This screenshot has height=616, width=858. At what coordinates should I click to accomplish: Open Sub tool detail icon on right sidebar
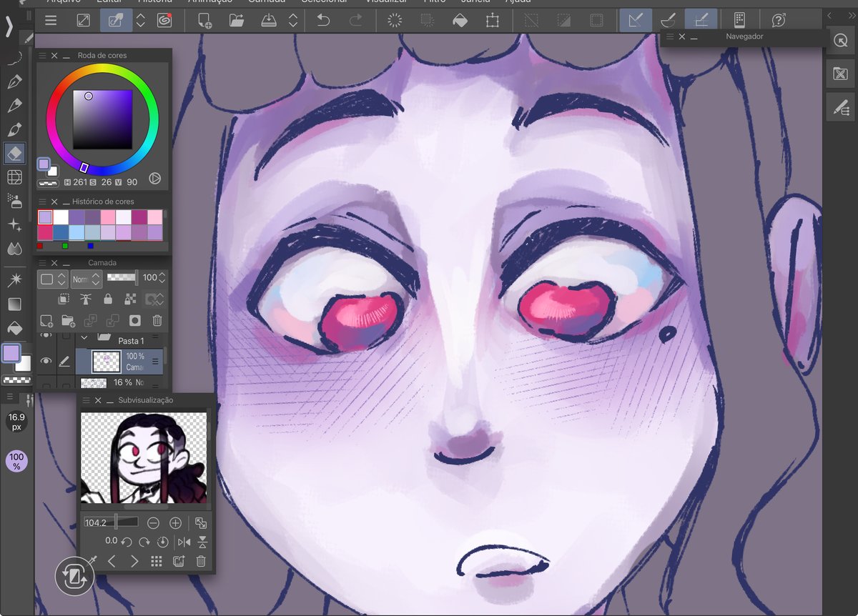(x=840, y=107)
